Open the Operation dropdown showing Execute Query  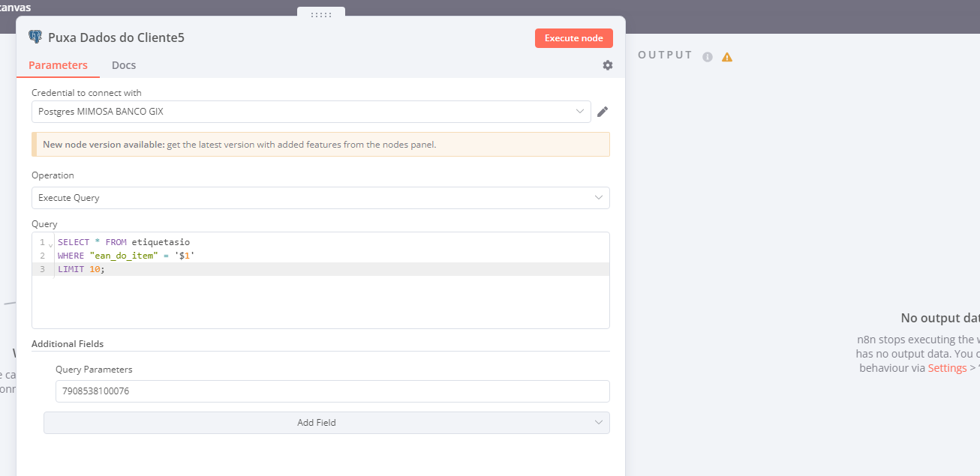tap(320, 198)
